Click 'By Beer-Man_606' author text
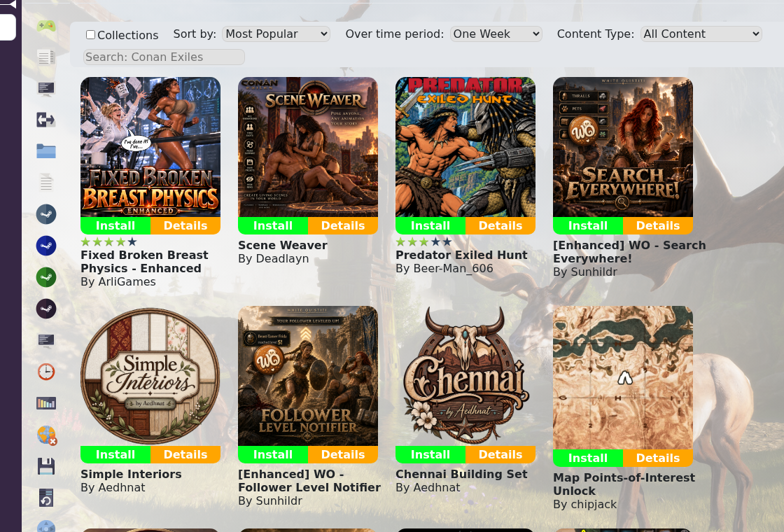Viewport: 784px width, 532px height. pos(444,269)
